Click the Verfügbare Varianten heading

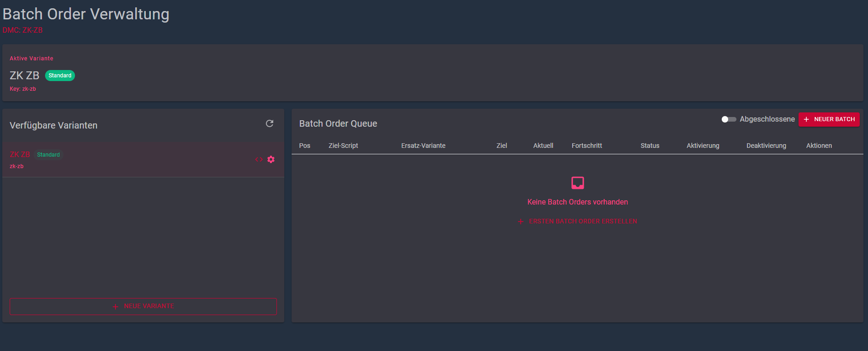coord(53,125)
